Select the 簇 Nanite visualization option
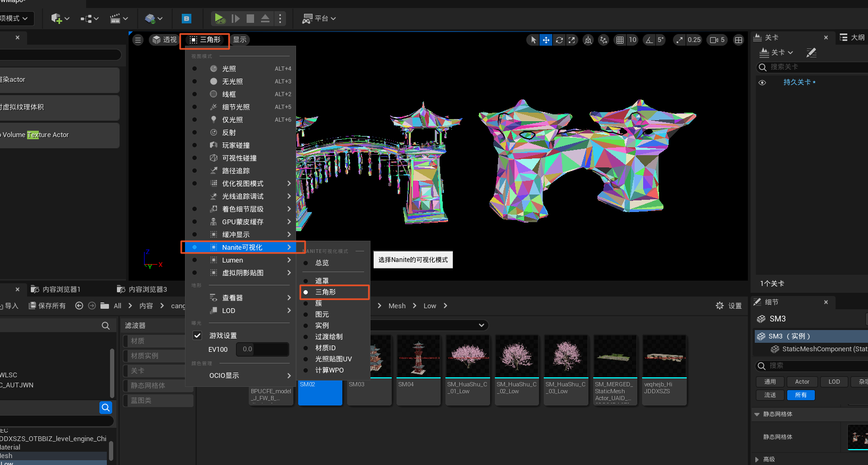This screenshot has height=465, width=868. pos(319,303)
